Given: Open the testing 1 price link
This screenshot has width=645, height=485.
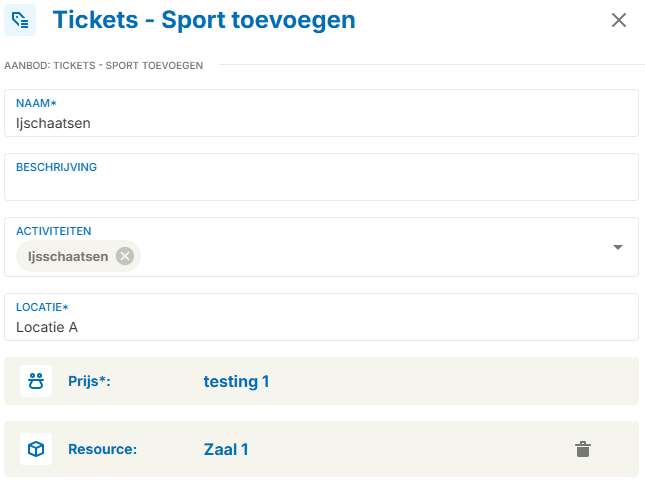Looking at the screenshot, I should click(x=236, y=381).
